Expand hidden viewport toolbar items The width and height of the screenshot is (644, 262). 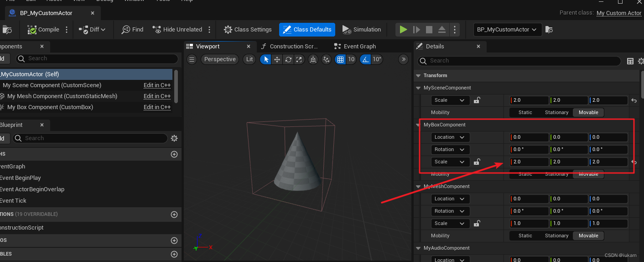[403, 59]
